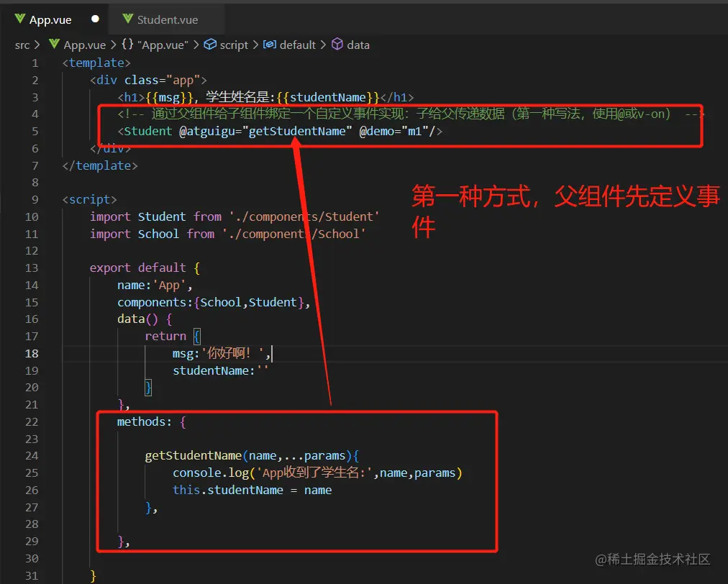Click the @demo="m1" attribute
The width and height of the screenshot is (728, 584).
pyautogui.click(x=393, y=132)
